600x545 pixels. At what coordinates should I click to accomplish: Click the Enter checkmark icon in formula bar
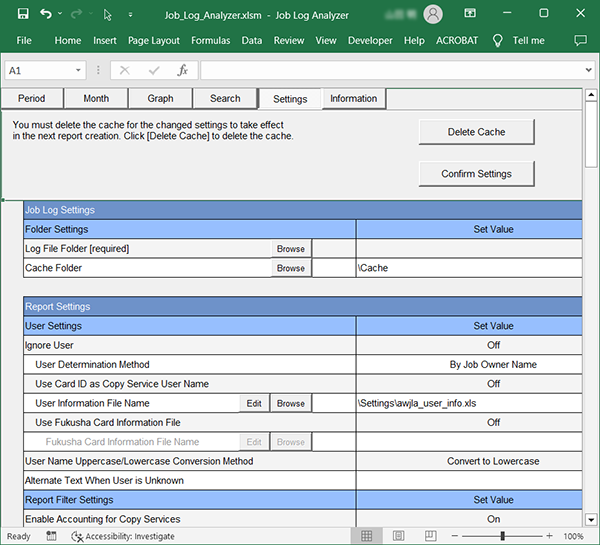[x=154, y=70]
